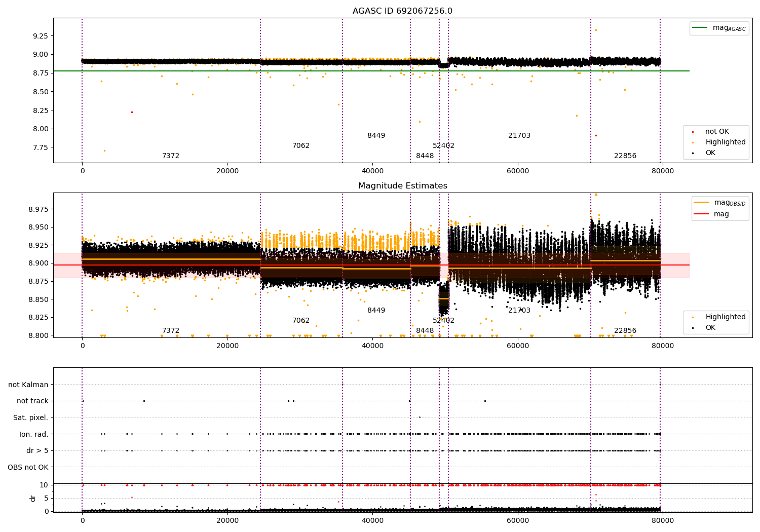
Task: Click the 8.800 y-axis tick label
Action: pyautogui.click(x=39, y=335)
